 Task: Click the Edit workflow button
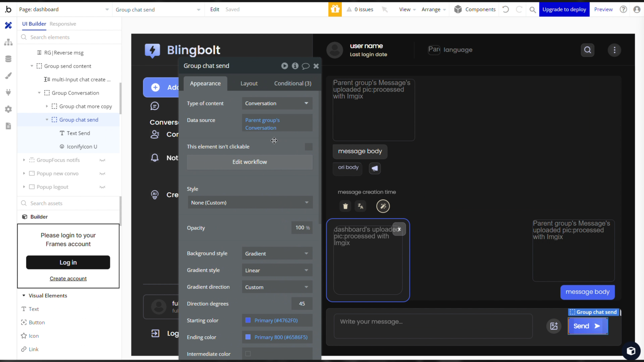pos(250,162)
